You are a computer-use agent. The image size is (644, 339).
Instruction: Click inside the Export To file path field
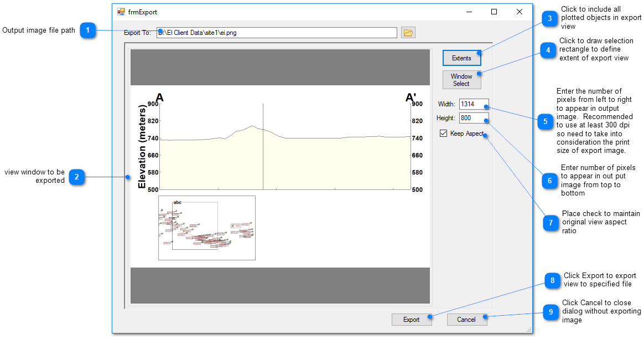click(277, 33)
